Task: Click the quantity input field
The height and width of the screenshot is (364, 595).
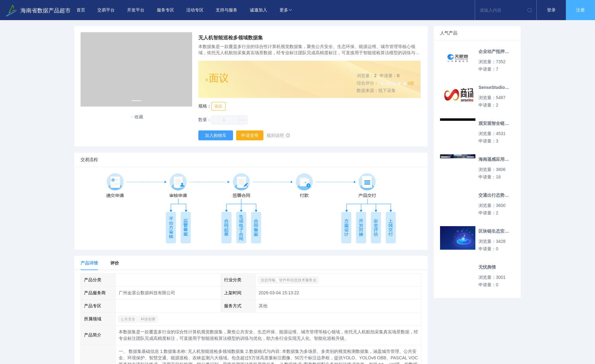Action: point(225,120)
